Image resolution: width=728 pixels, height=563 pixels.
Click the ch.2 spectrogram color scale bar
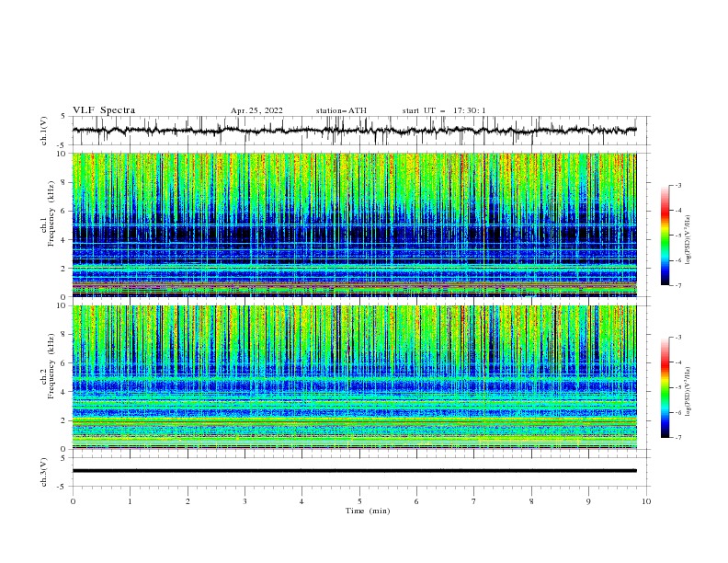point(665,387)
